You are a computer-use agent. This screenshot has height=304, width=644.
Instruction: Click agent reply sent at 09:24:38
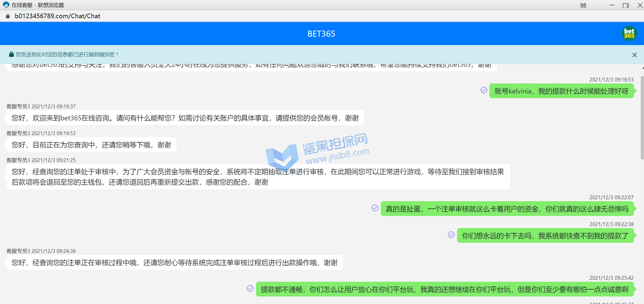click(174, 262)
